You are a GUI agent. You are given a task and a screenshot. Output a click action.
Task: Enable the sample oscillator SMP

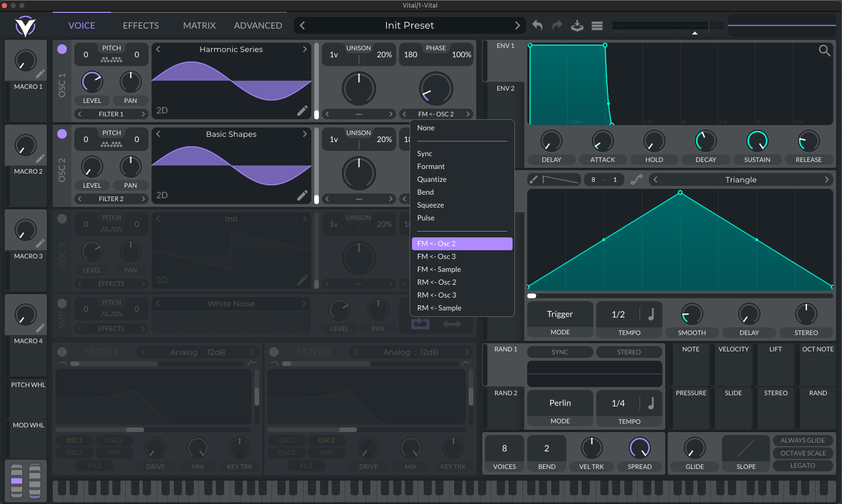pos(62,303)
